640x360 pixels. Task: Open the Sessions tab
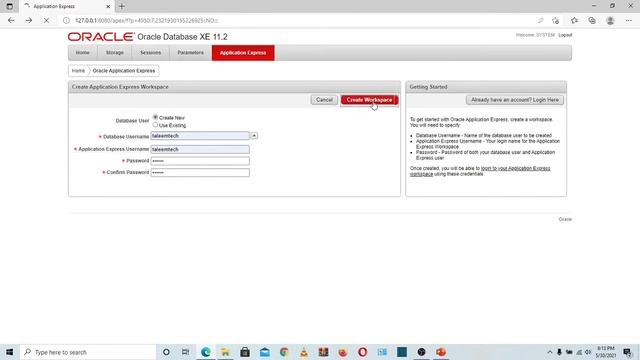pos(151,53)
